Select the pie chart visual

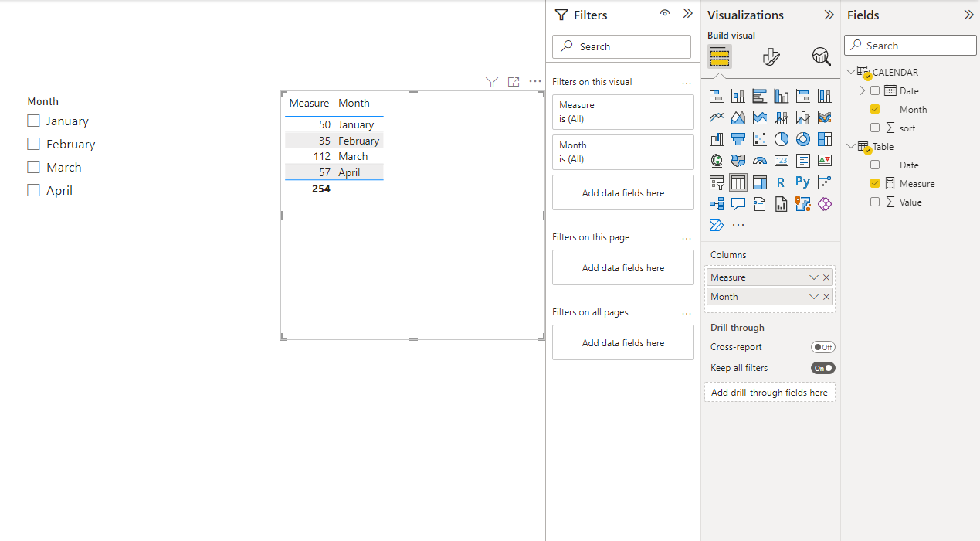pyautogui.click(x=782, y=139)
